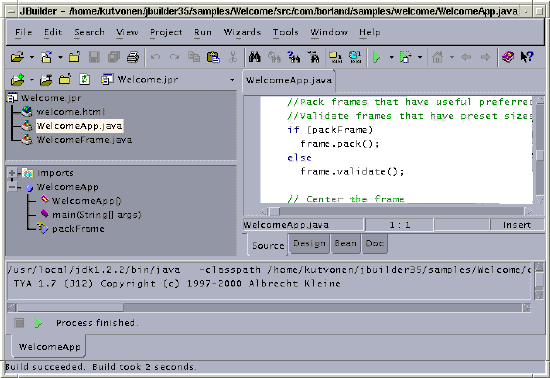
Task: Select the Source tab
Action: pyautogui.click(x=268, y=245)
